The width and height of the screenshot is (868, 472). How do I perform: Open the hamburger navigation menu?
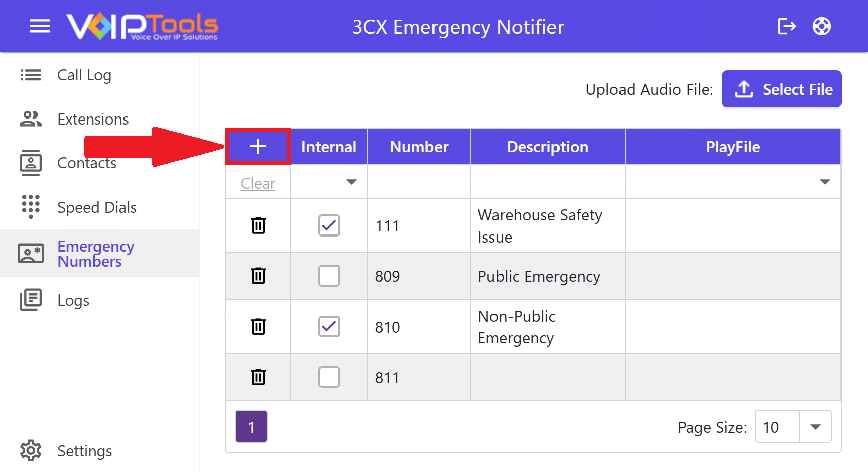click(x=40, y=26)
